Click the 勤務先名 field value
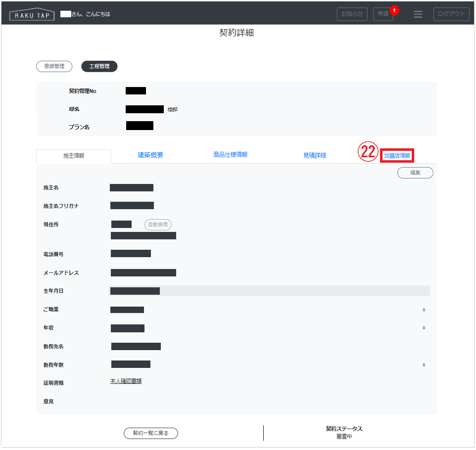 point(136,346)
